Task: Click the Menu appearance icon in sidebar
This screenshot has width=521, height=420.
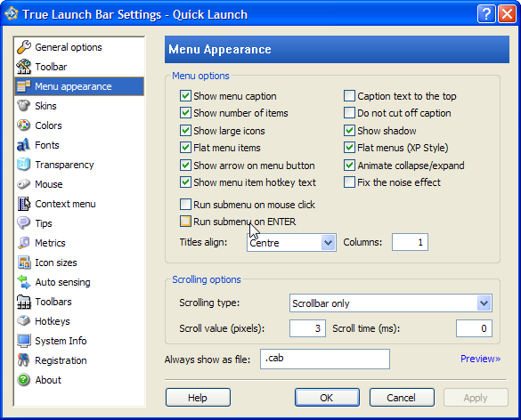Action: (x=23, y=86)
